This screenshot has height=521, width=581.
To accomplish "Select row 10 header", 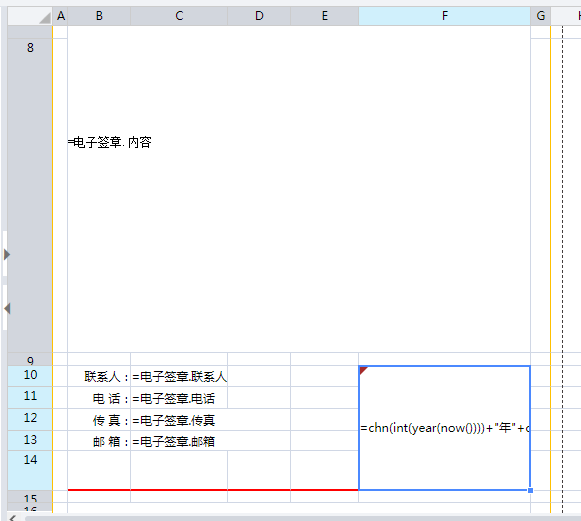I will (x=30, y=376).
